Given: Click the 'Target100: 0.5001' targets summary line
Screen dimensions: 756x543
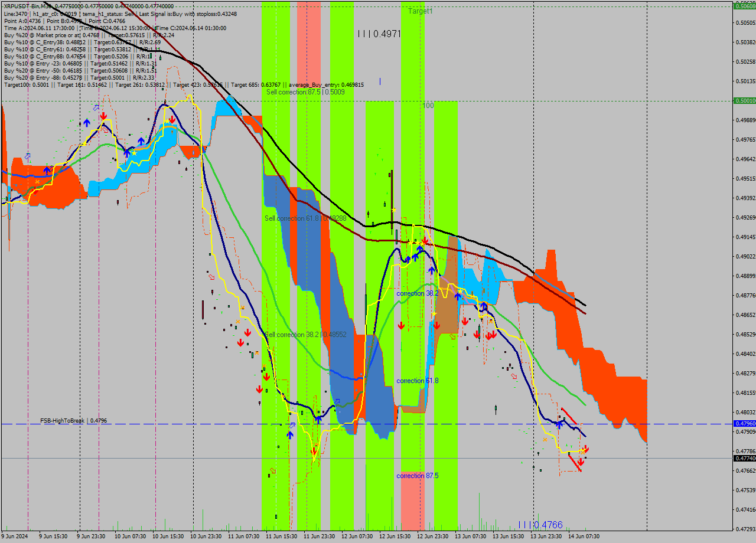Looking at the screenshot, I should [x=184, y=85].
